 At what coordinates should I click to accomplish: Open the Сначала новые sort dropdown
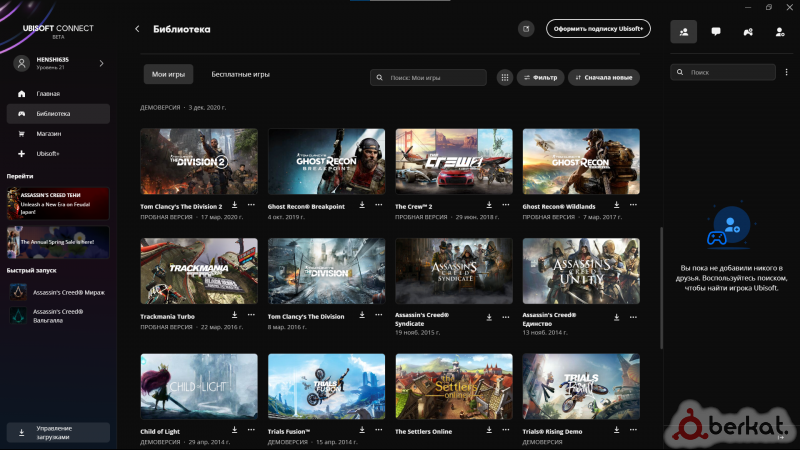click(x=604, y=78)
